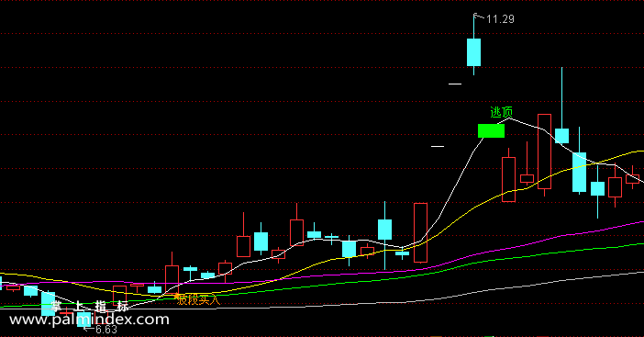Click the short white dash below 11.29 candle
644x337 pixels.
coord(455,84)
